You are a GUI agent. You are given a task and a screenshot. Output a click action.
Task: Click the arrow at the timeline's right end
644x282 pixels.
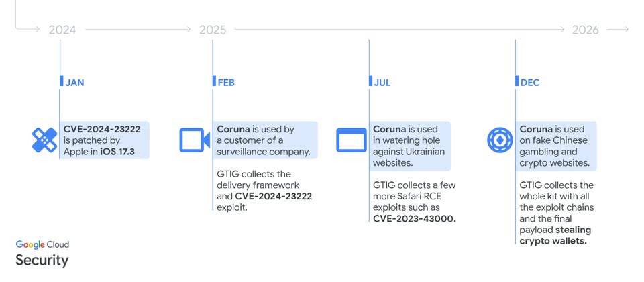622,29
